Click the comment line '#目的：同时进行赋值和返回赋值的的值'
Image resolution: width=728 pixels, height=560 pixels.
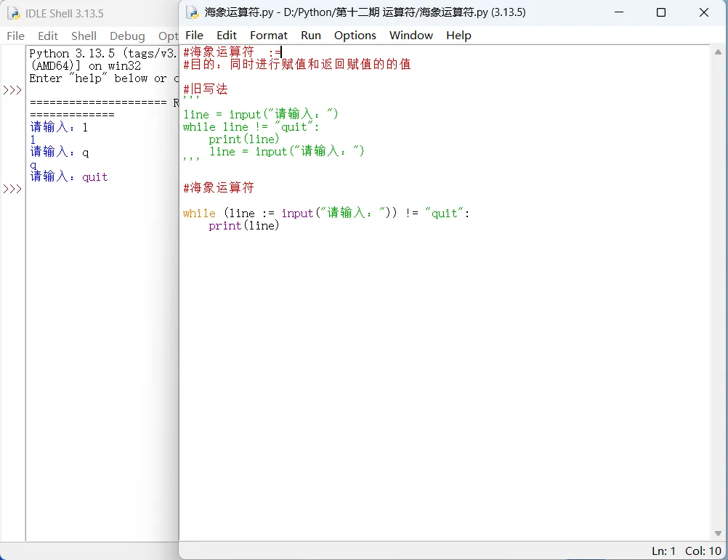(297, 64)
